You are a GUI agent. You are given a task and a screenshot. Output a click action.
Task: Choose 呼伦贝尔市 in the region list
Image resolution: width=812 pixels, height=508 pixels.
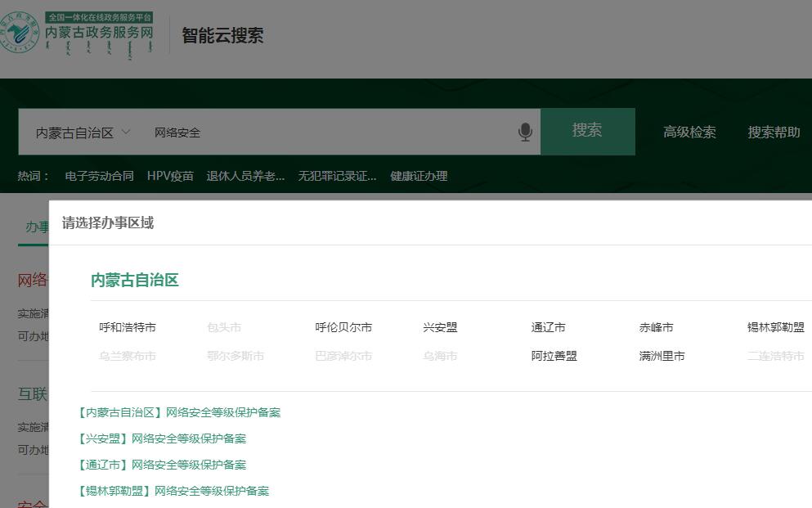(x=343, y=327)
